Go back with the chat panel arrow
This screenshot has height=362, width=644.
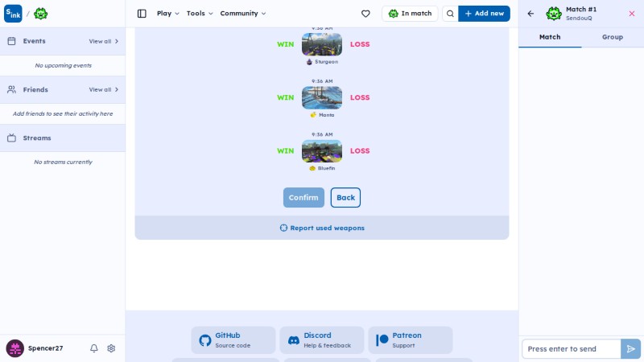point(530,14)
